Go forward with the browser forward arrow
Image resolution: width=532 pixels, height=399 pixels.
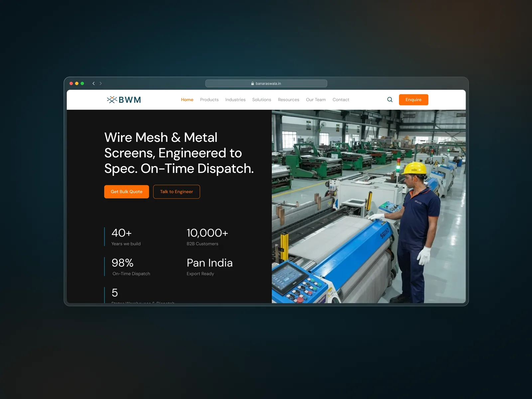tap(101, 83)
